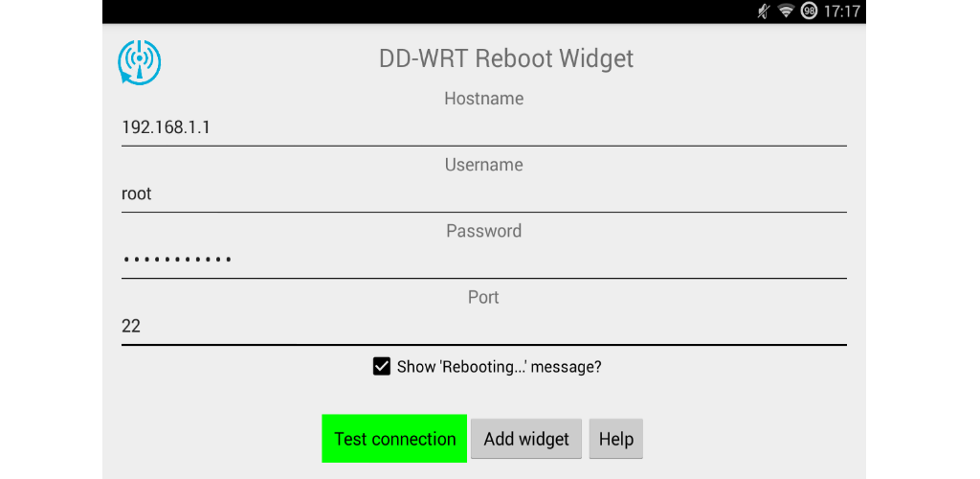The width and height of the screenshot is (980, 479).
Task: Focus the Username field containing root
Action: tap(483, 194)
